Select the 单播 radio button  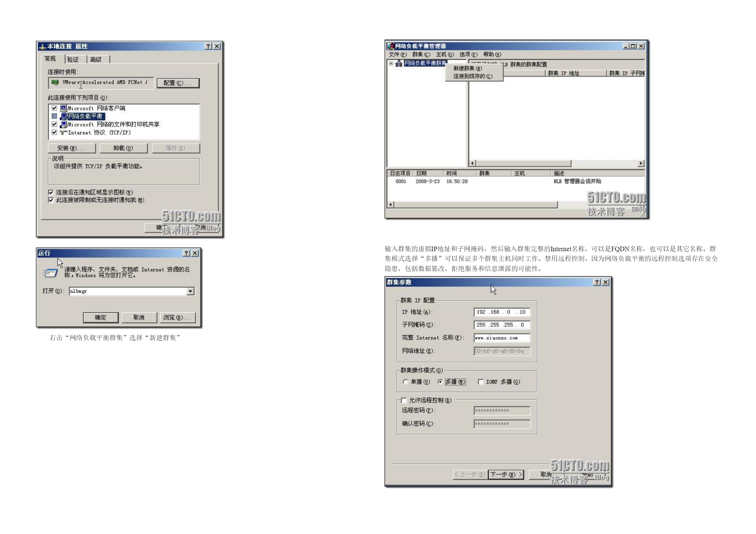coord(405,382)
